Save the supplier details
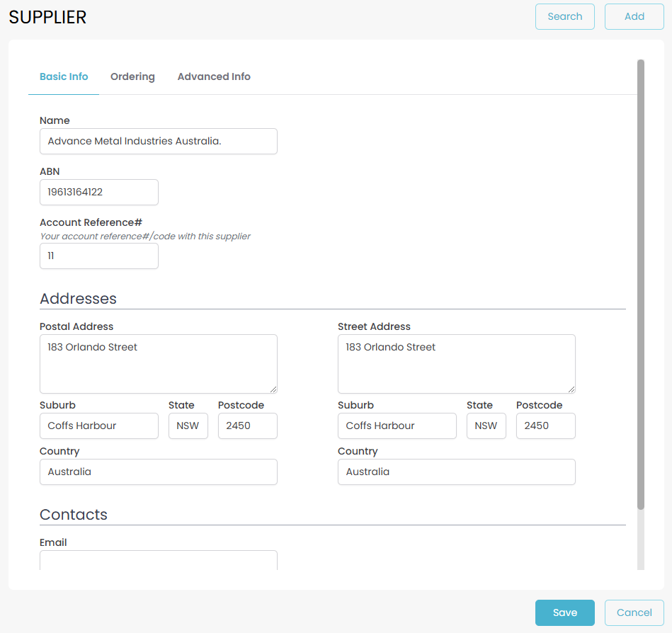This screenshot has height=633, width=672. (x=564, y=612)
